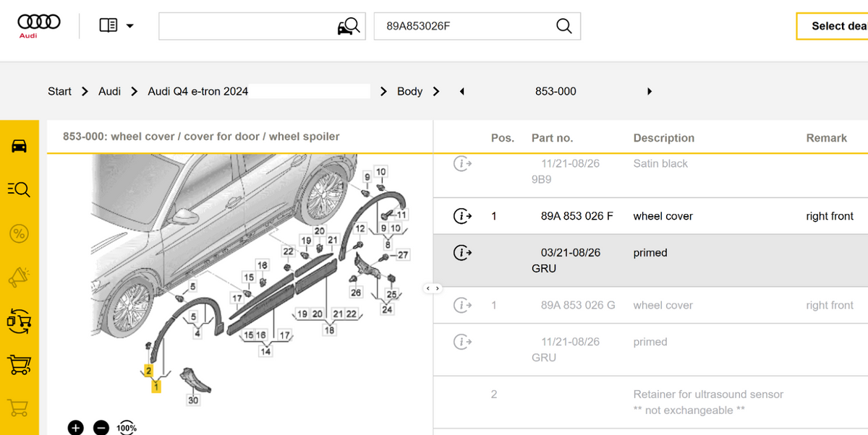Click the magnifier part search icon
The height and width of the screenshot is (435, 868).
point(564,26)
